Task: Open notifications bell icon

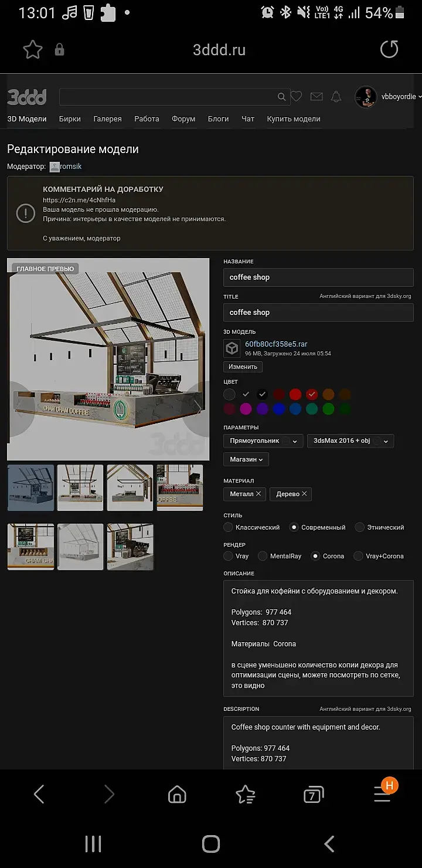Action: click(336, 97)
